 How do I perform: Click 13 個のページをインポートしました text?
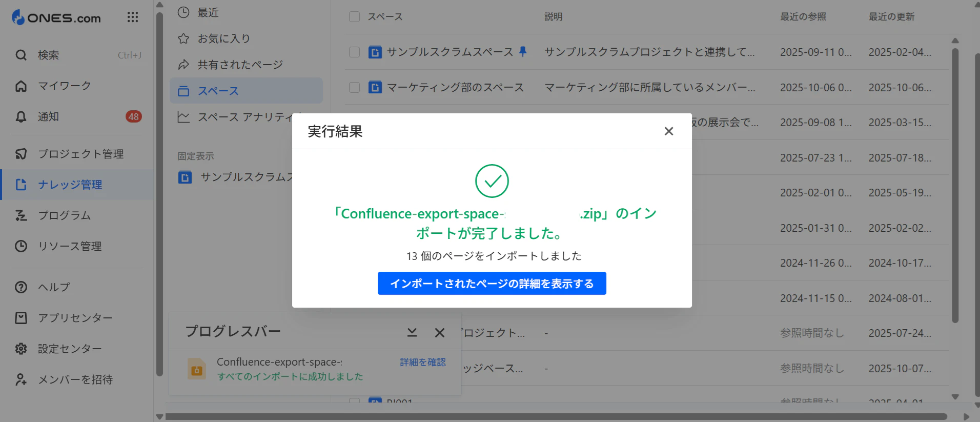494,256
